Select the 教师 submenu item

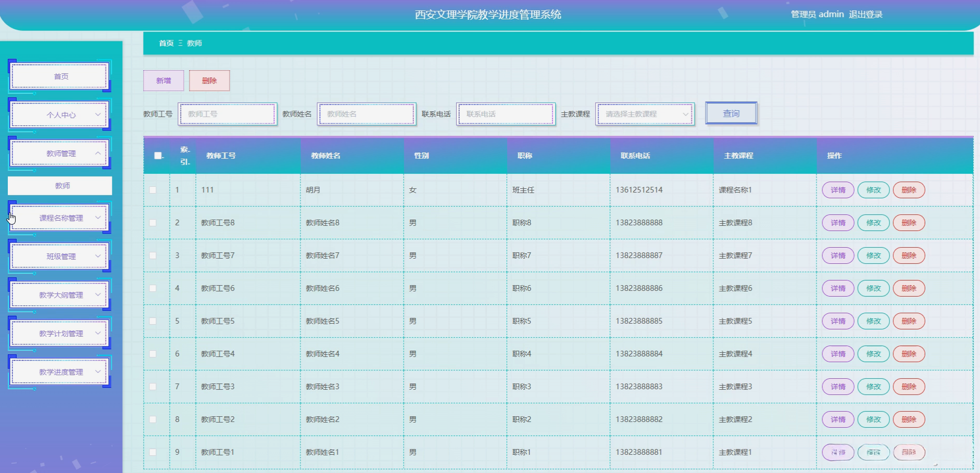[x=60, y=186]
